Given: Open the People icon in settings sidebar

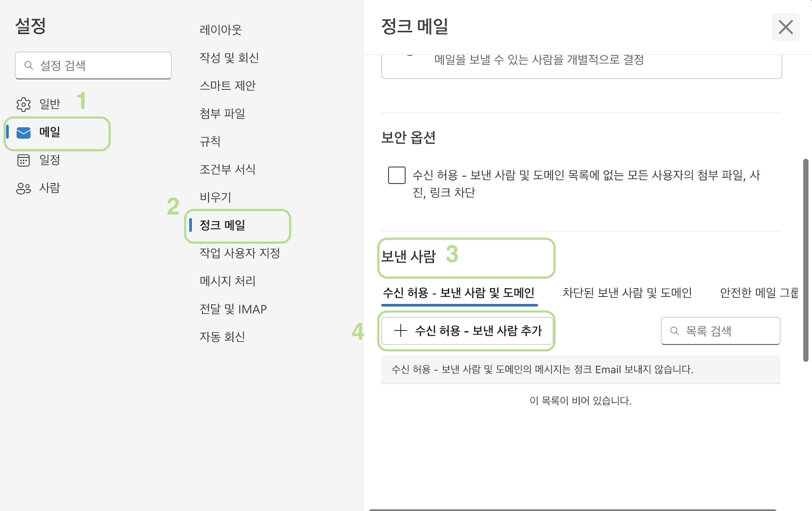Looking at the screenshot, I should [x=23, y=188].
